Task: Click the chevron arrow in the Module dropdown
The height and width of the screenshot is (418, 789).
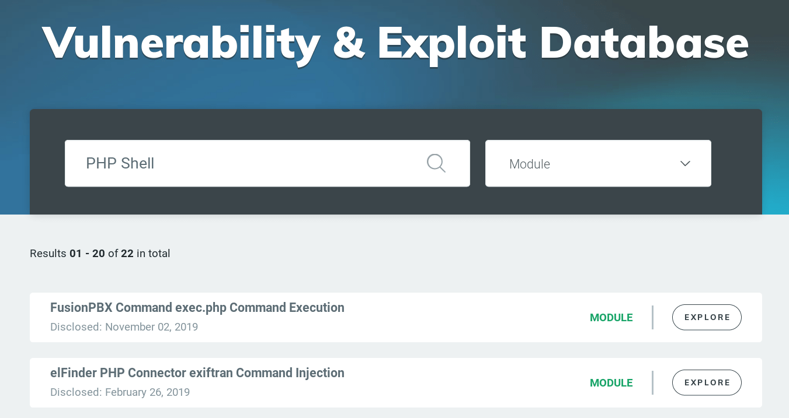Action: 685,163
